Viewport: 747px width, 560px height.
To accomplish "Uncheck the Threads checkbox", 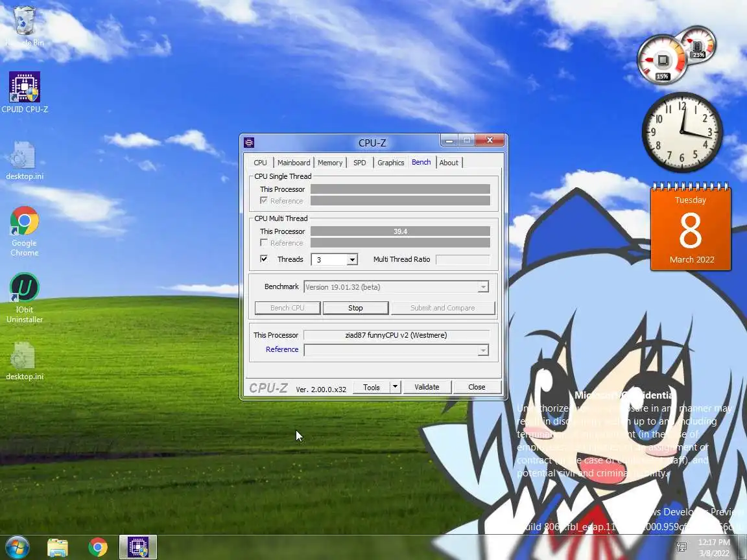I will (263, 259).
